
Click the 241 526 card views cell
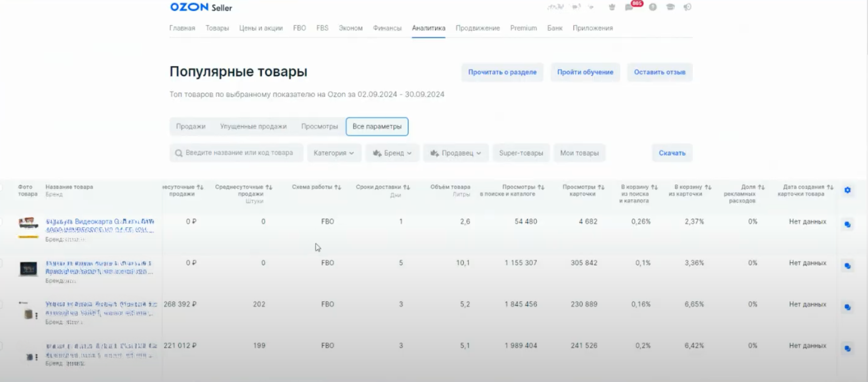point(584,346)
